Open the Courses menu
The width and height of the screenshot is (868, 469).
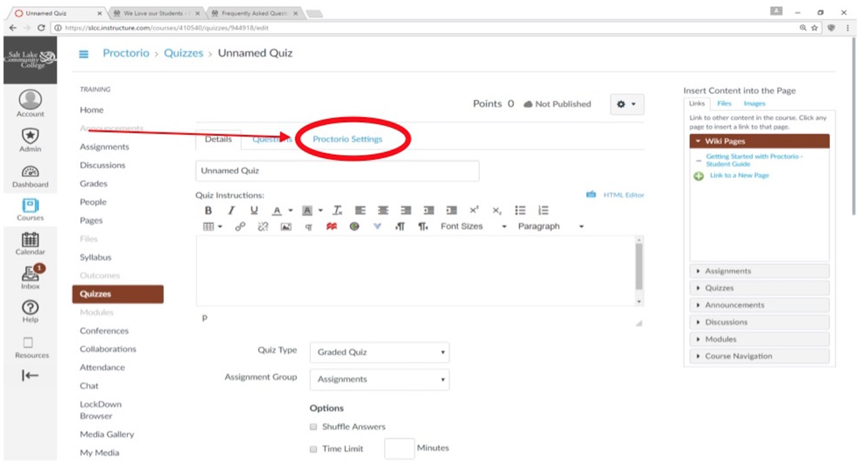pos(30,210)
